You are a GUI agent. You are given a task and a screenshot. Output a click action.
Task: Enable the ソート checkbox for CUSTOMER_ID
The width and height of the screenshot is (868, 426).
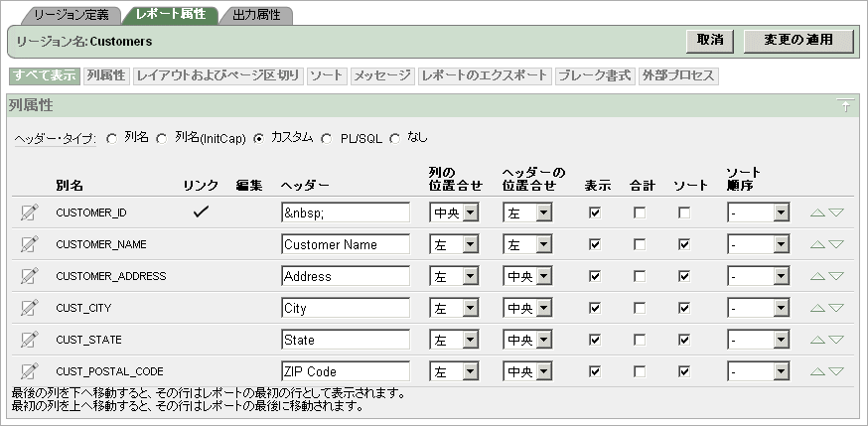(683, 213)
